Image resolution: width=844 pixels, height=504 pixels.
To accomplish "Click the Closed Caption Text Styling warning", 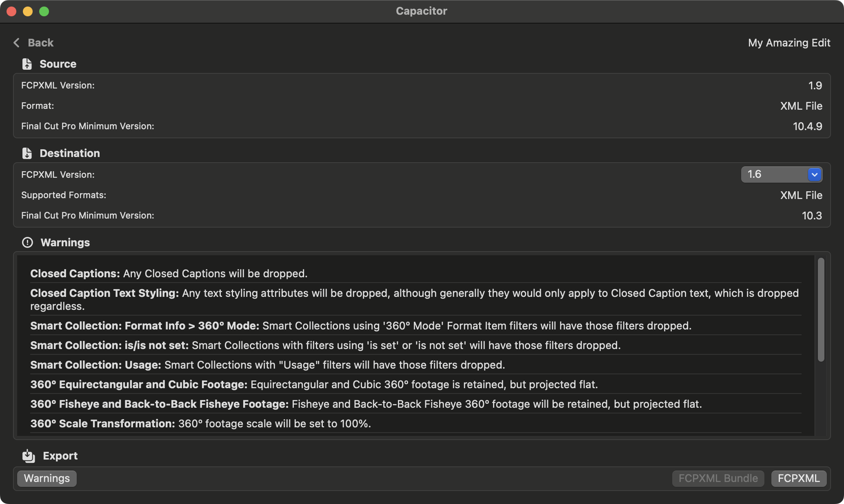I will point(414,299).
